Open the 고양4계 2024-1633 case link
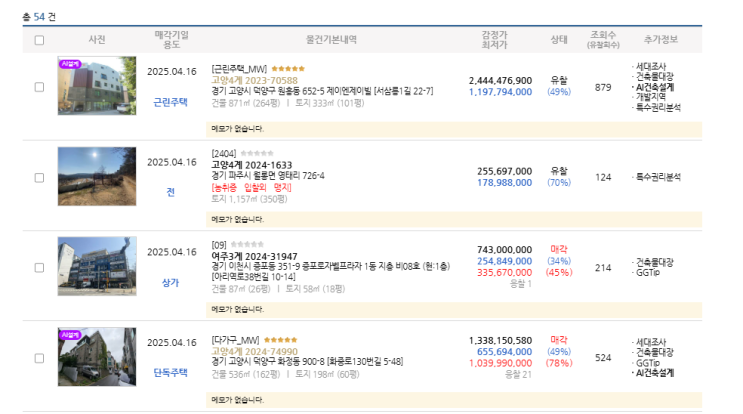Screen dimensions: 743x414 [x=251, y=165]
